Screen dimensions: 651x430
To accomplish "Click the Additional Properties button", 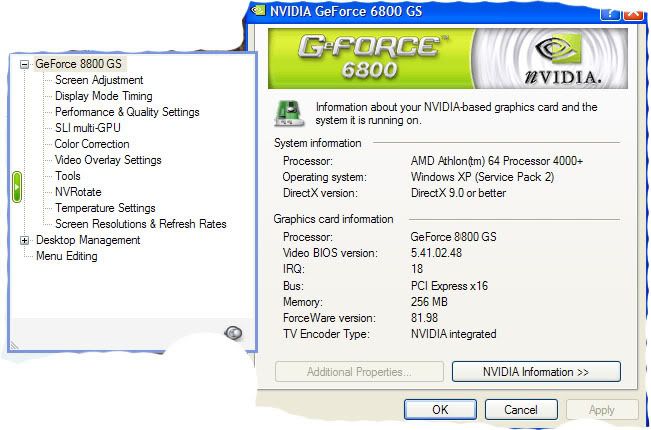I will (x=359, y=371).
